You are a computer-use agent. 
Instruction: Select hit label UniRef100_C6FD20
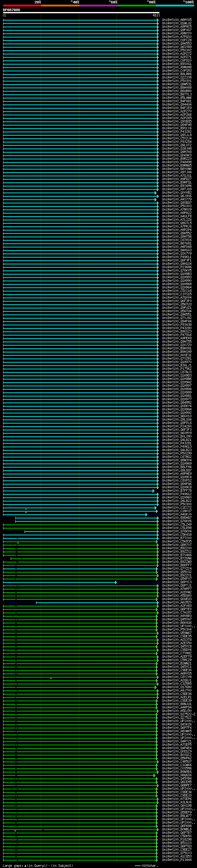click(x=177, y=61)
